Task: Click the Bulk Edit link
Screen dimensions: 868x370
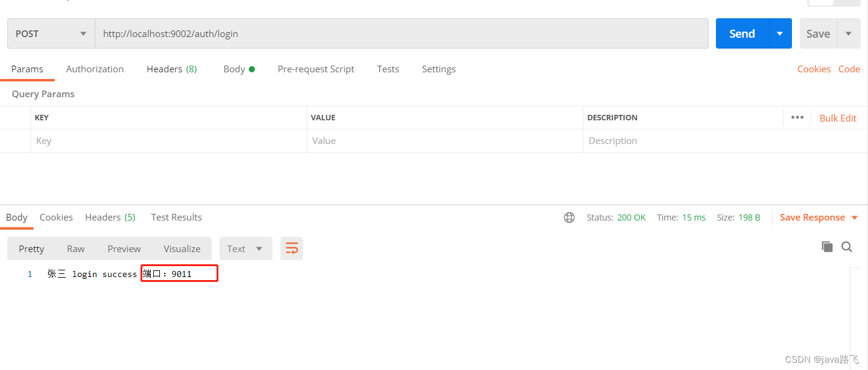Action: (x=838, y=118)
